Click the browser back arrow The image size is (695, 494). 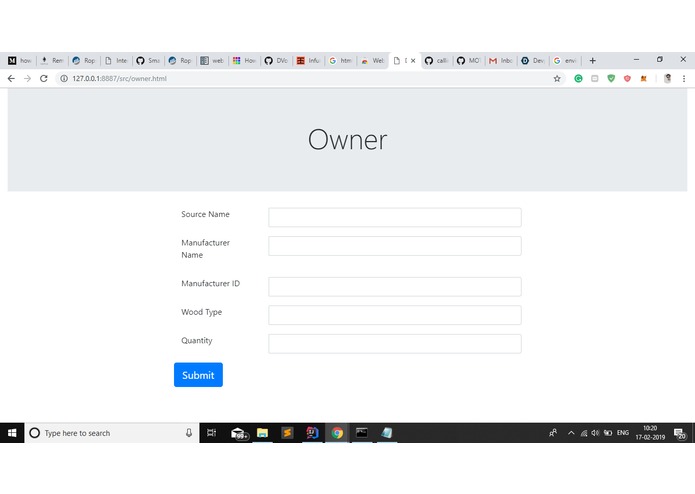11,78
